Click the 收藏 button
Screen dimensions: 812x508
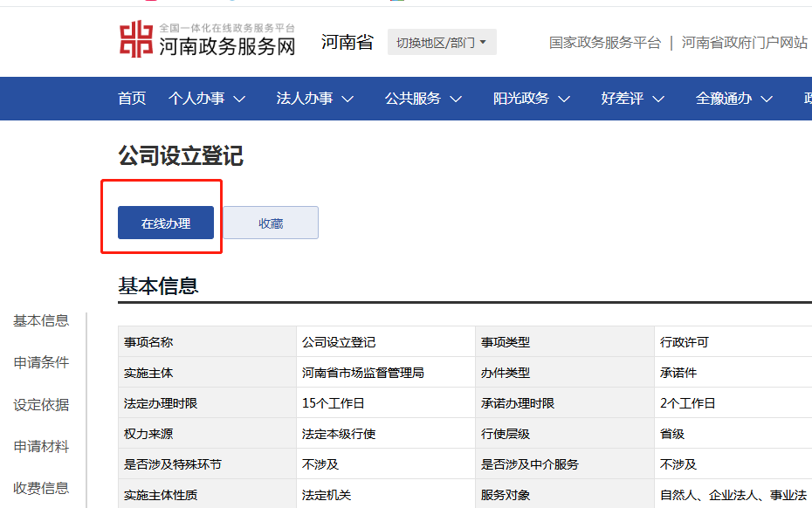point(271,223)
